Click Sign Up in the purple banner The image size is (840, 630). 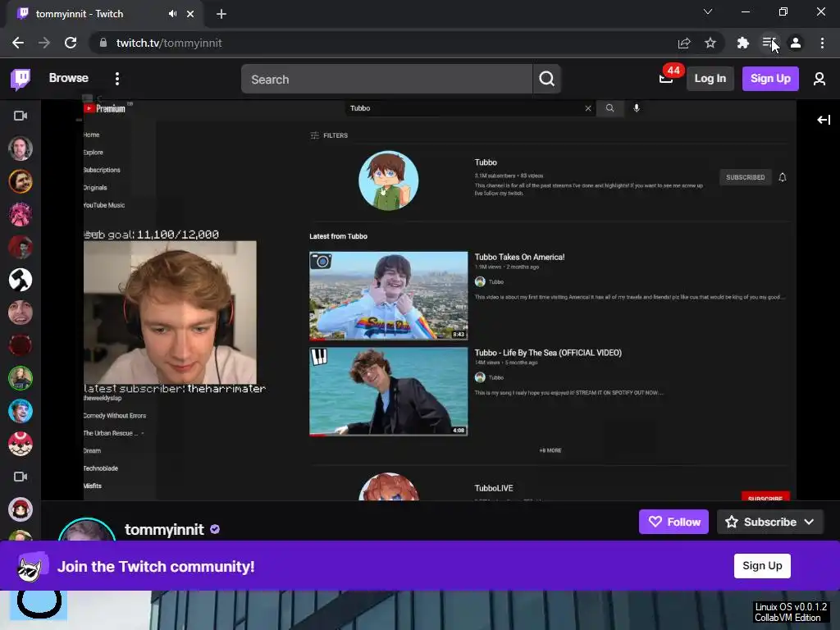762,566
